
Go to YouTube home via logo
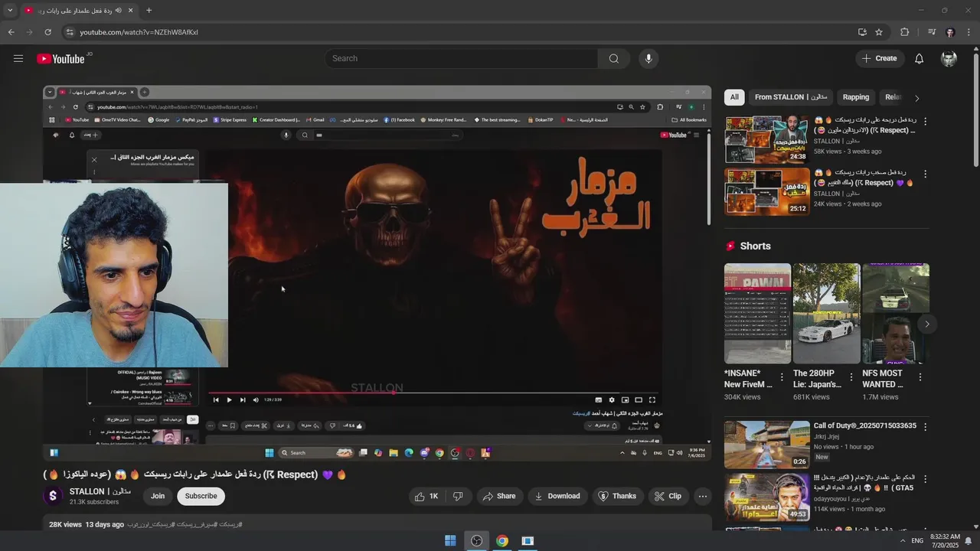(x=60, y=59)
